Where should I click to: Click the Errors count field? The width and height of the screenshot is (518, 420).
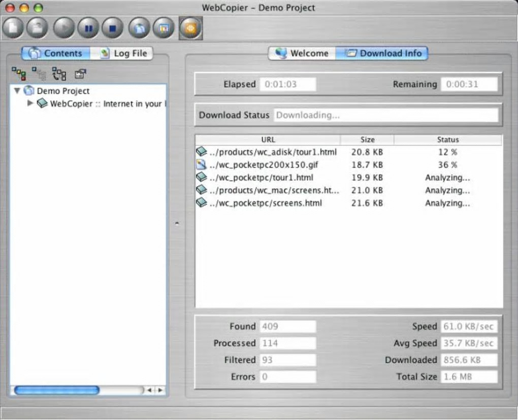pos(288,376)
